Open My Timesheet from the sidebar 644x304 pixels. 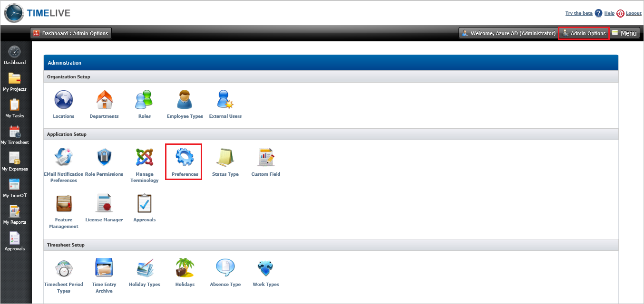click(x=15, y=134)
